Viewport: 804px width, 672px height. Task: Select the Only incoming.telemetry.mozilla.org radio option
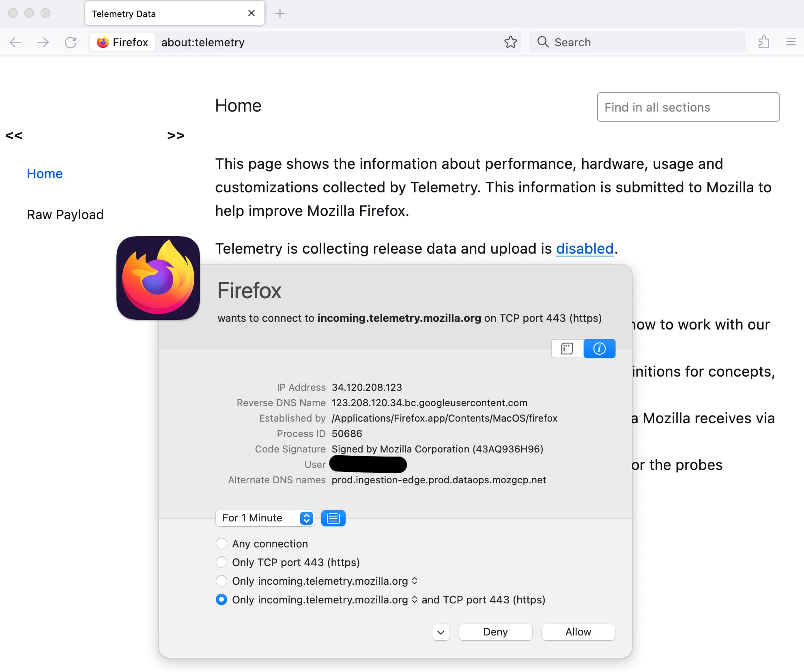pos(221,581)
